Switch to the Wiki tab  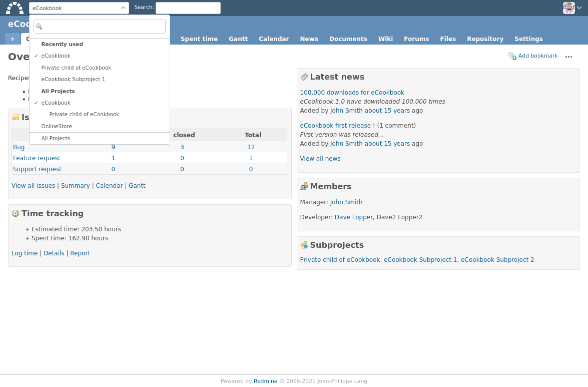385,39
